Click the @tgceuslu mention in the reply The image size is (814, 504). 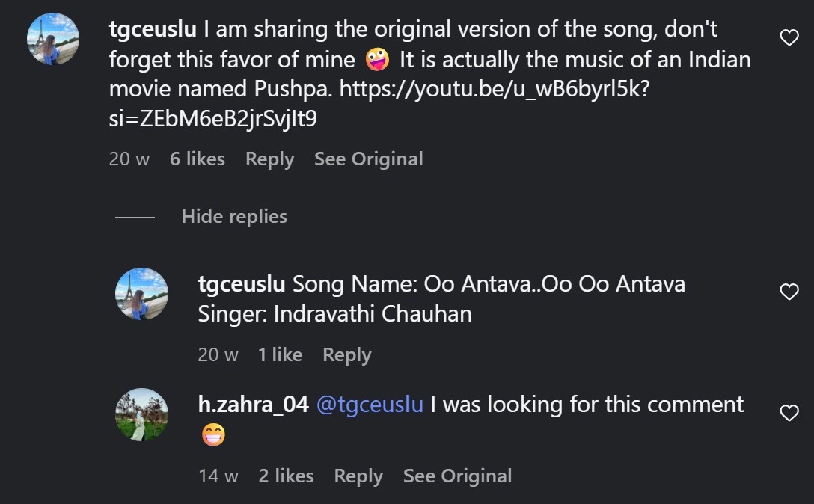[370, 405]
